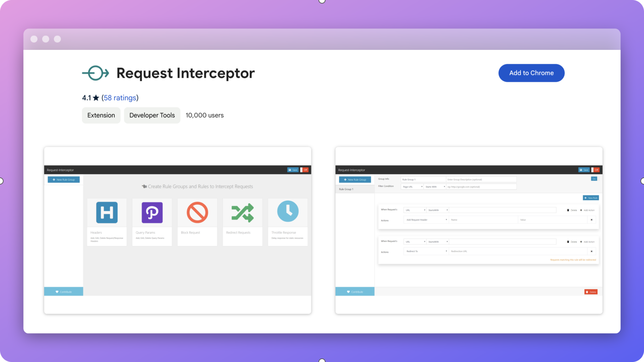
Task: Open the Add Request Header action dropdown
Action: 426,220
